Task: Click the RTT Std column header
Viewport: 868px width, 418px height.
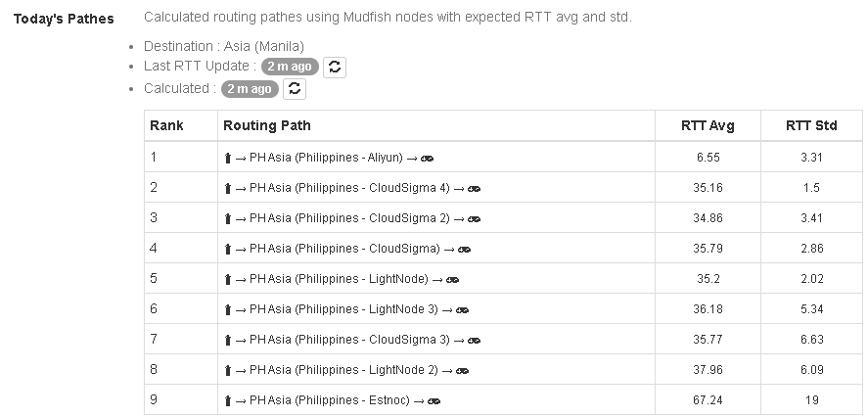Action: pos(811,125)
